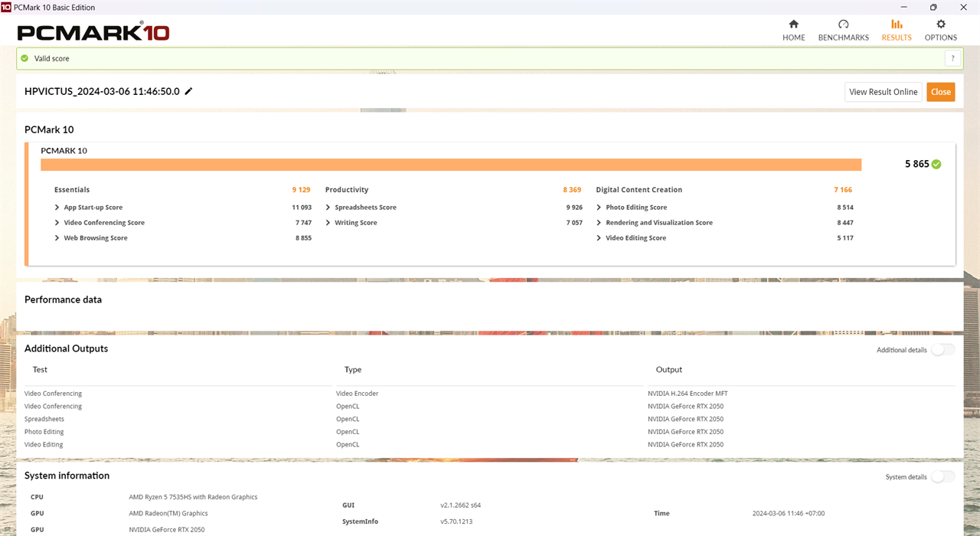Toggle Additional details switch

pyautogui.click(x=942, y=350)
